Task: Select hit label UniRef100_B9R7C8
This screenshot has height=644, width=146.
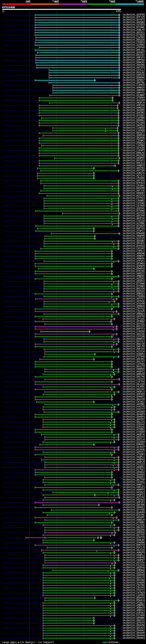Action: [134, 545]
